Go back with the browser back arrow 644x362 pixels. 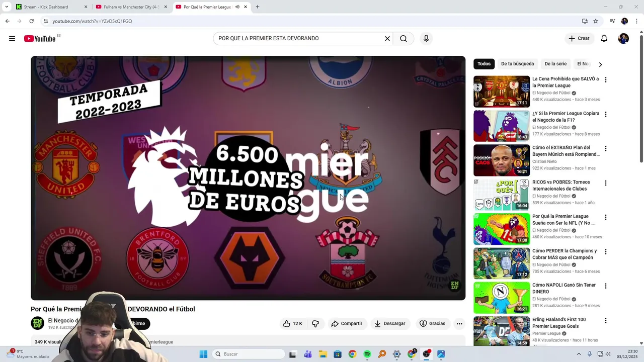click(7, 21)
